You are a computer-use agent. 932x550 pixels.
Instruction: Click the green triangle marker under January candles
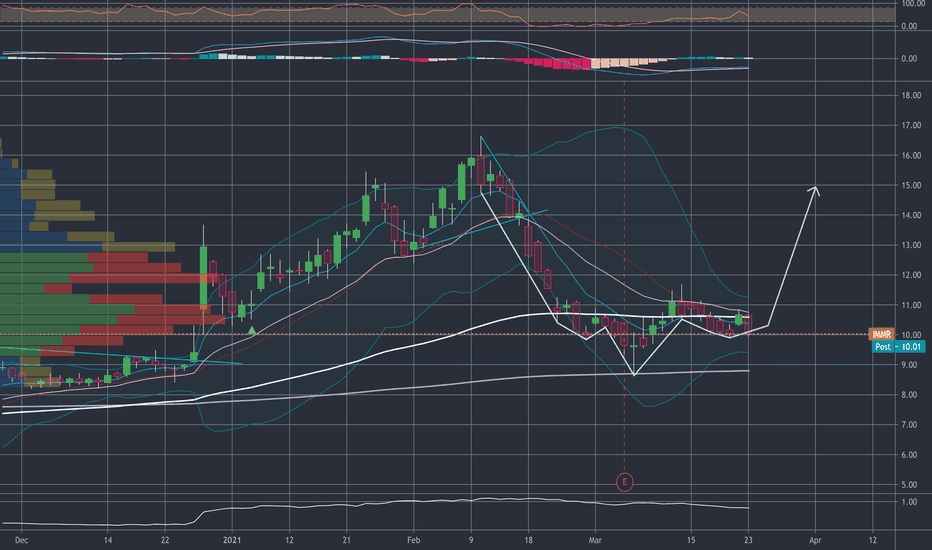tap(251, 330)
